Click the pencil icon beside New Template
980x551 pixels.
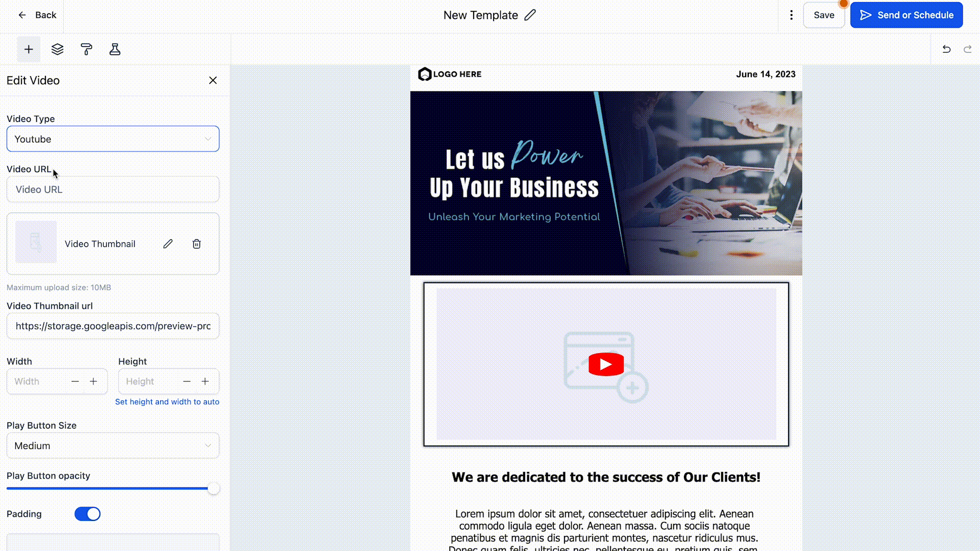coord(530,15)
